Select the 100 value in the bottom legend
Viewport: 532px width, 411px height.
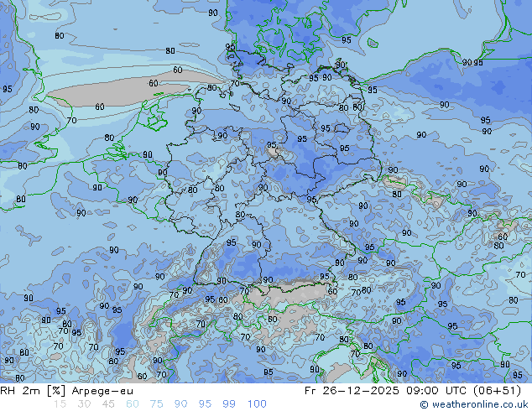(257, 404)
